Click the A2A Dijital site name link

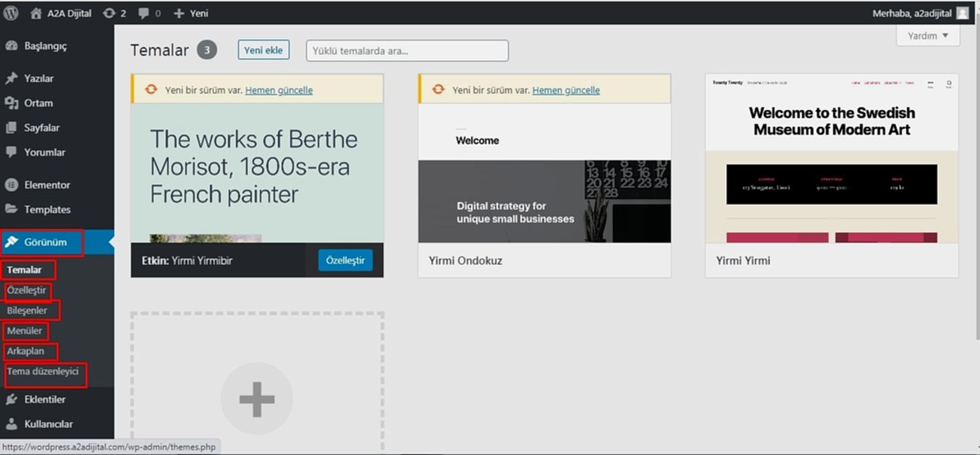tap(68, 13)
